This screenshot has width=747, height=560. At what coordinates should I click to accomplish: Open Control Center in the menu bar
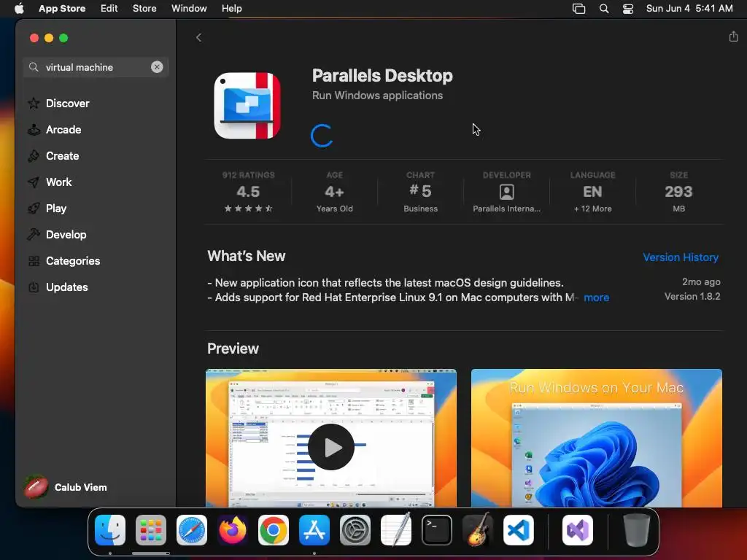tap(628, 9)
